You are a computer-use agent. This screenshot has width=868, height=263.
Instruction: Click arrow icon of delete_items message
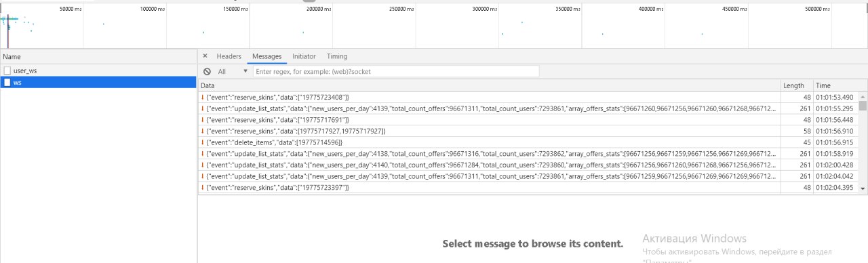202,142
